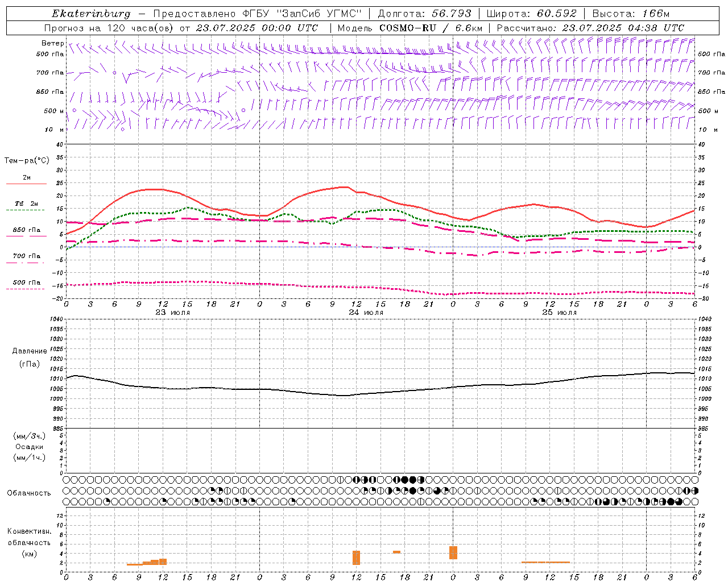Screen dimensions: 728x582
Task: Click the 'Модель COSMO-RU / 6.6км' label
Action: [x=409, y=28]
